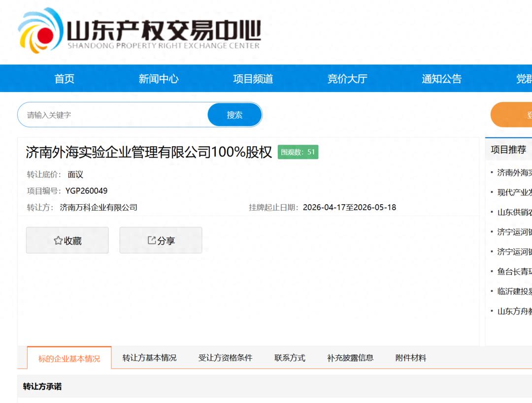
Task: Show the 附件材料 tab
Action: [x=410, y=358]
